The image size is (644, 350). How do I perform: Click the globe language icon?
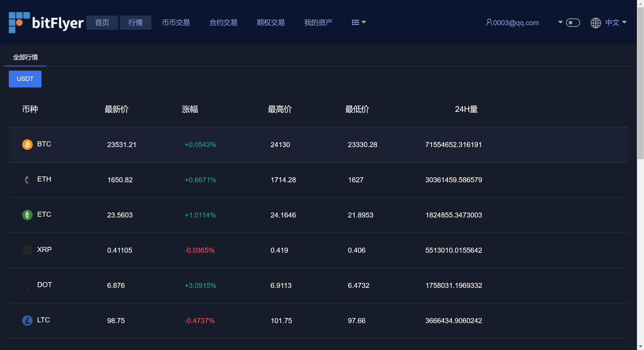coord(596,23)
